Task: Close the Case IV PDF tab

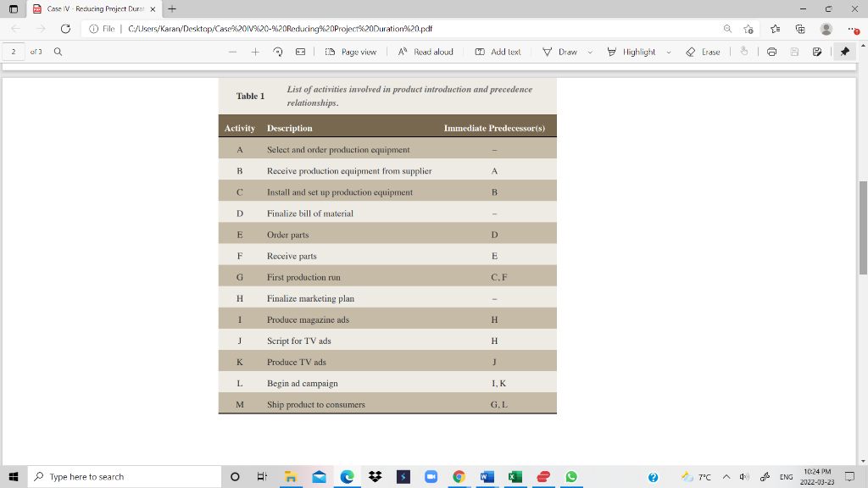Action: (153, 8)
